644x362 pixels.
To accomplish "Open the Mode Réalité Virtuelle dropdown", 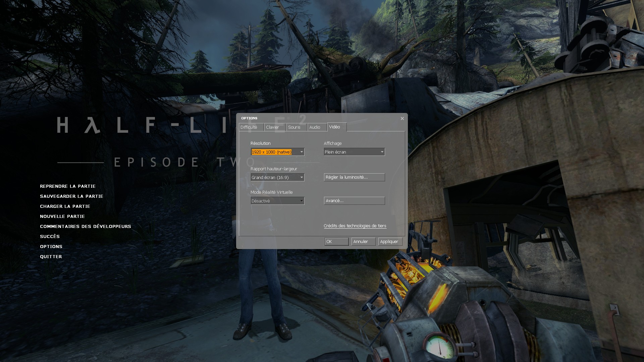I will point(277,201).
